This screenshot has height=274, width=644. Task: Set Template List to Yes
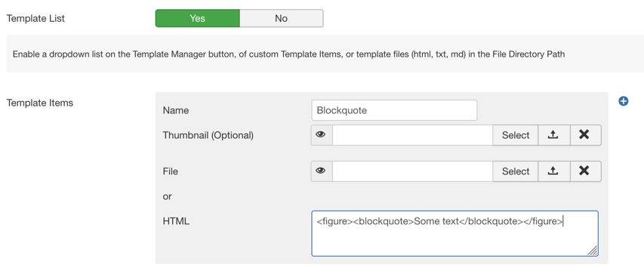click(x=198, y=18)
